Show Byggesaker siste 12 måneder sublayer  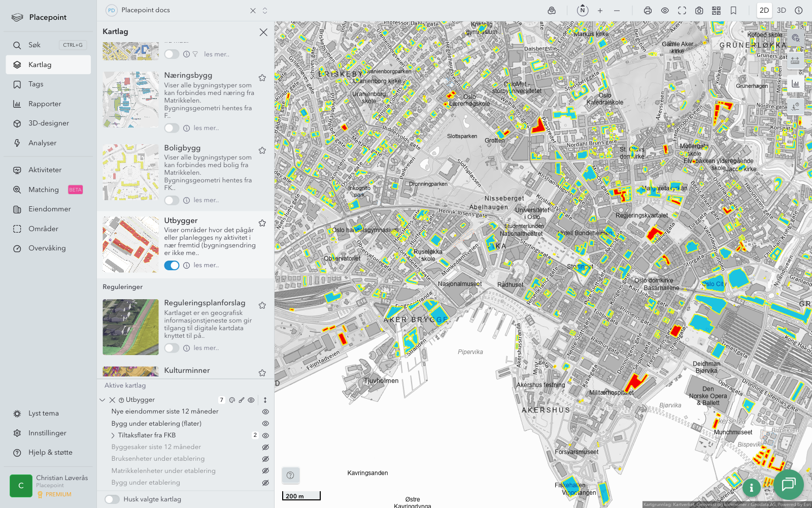coord(265,447)
